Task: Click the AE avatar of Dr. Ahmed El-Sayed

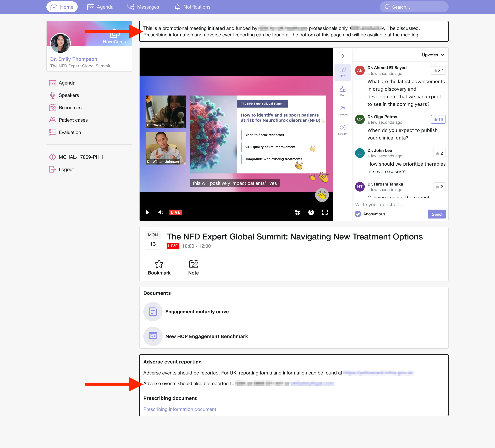Action: [x=360, y=70]
